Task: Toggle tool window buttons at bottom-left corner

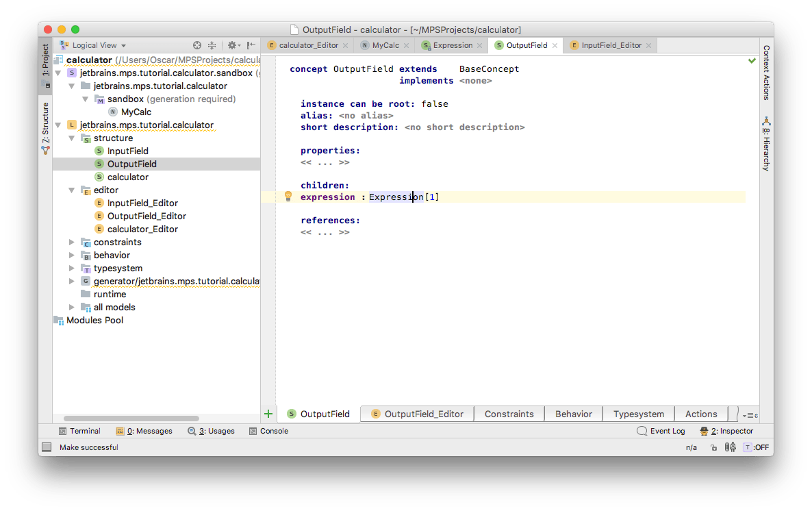Action: (x=47, y=447)
